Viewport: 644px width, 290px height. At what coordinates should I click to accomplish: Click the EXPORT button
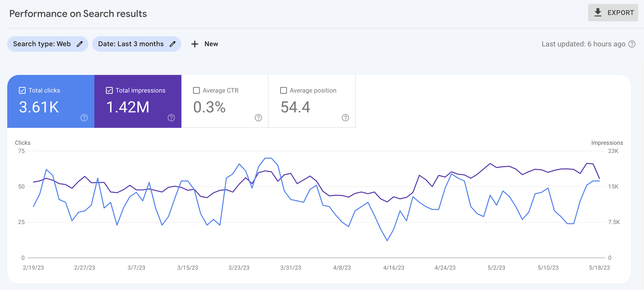613,13
